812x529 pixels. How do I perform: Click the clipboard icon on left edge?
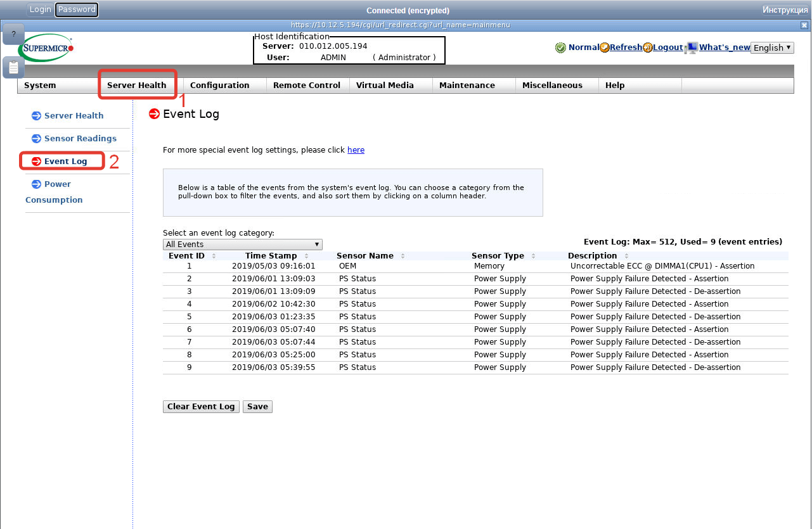point(13,67)
